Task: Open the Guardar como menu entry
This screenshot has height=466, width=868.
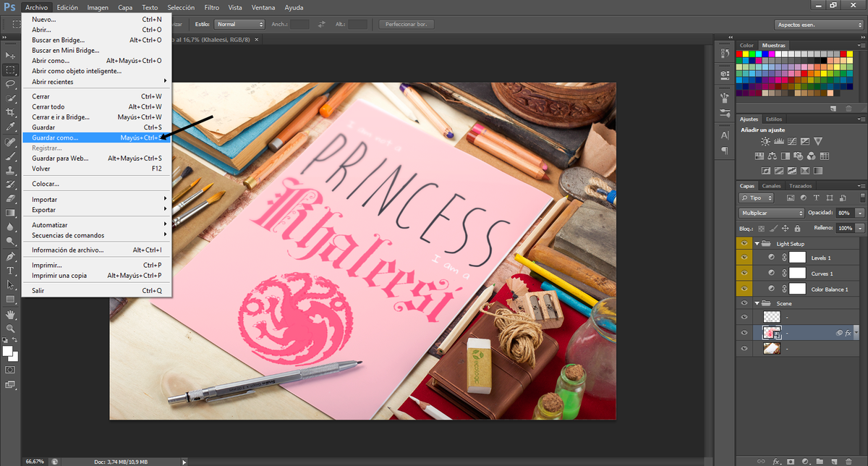Action: click(x=58, y=137)
